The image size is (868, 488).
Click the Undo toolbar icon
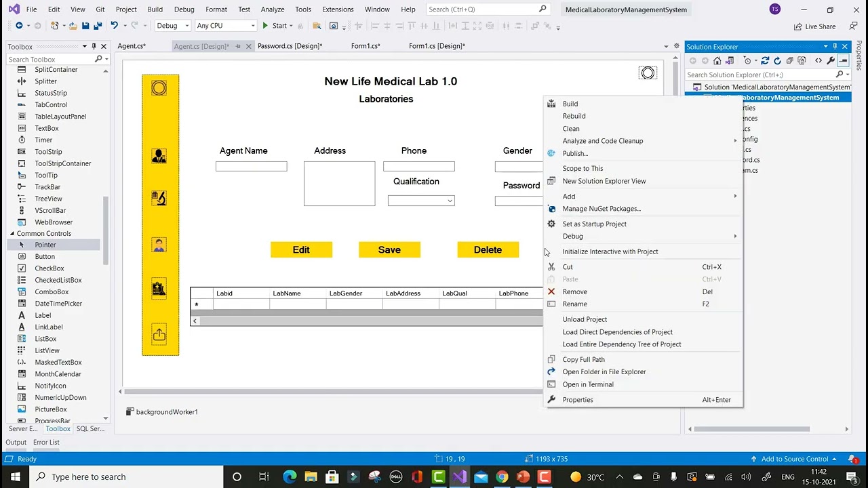[x=114, y=26]
